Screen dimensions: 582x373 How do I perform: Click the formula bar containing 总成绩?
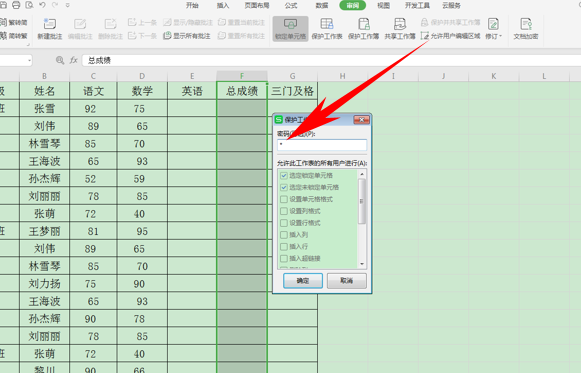pyautogui.click(x=331, y=60)
